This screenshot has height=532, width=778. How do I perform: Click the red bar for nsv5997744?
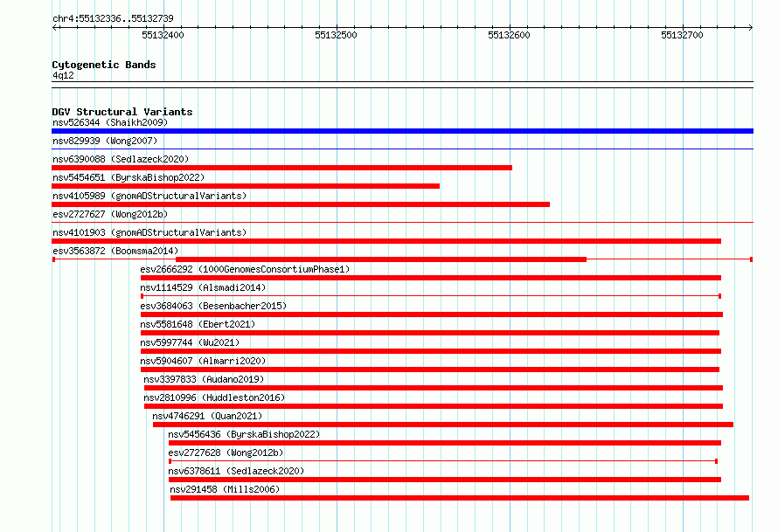tap(431, 351)
